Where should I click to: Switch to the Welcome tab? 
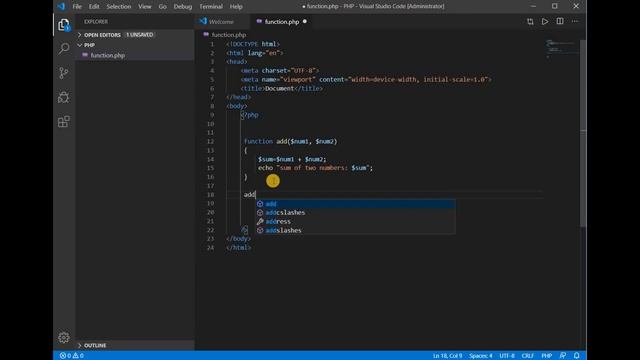(221, 22)
